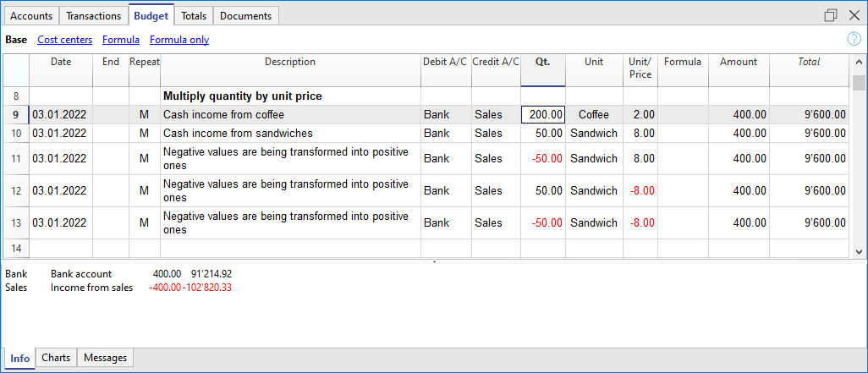
Task: Click row 9 date 03.01.2022
Action: (61, 115)
